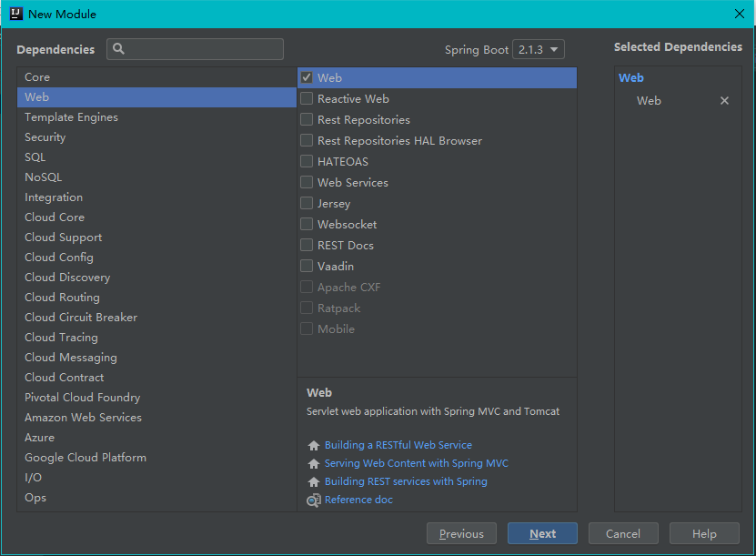Open Help for the dialog

[704, 533]
